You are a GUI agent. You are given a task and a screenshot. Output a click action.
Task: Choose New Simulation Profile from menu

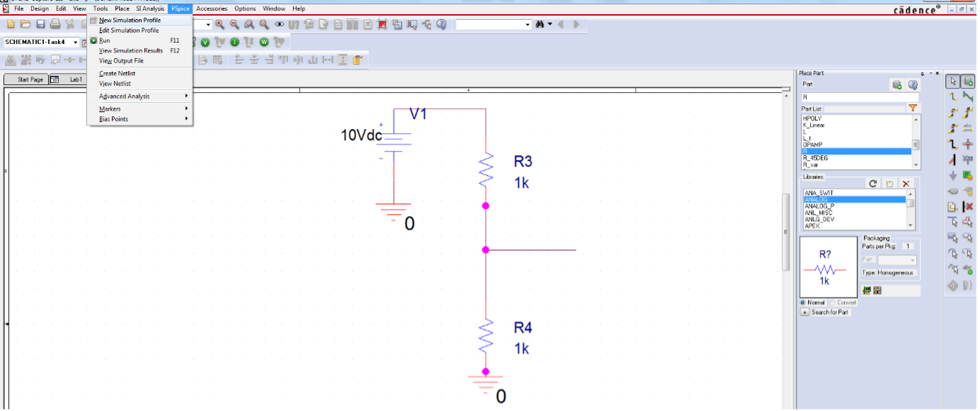[x=130, y=21]
